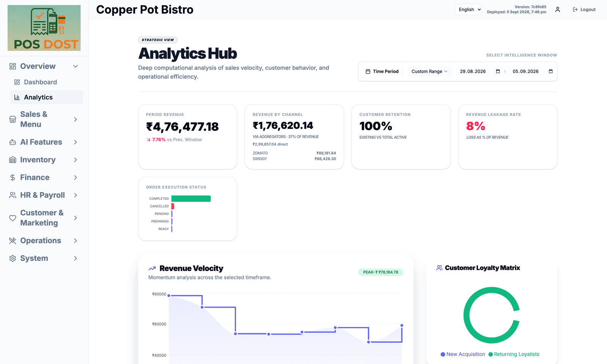The height and width of the screenshot is (364, 607).
Task: Click the logout arrow icon
Action: click(575, 9)
